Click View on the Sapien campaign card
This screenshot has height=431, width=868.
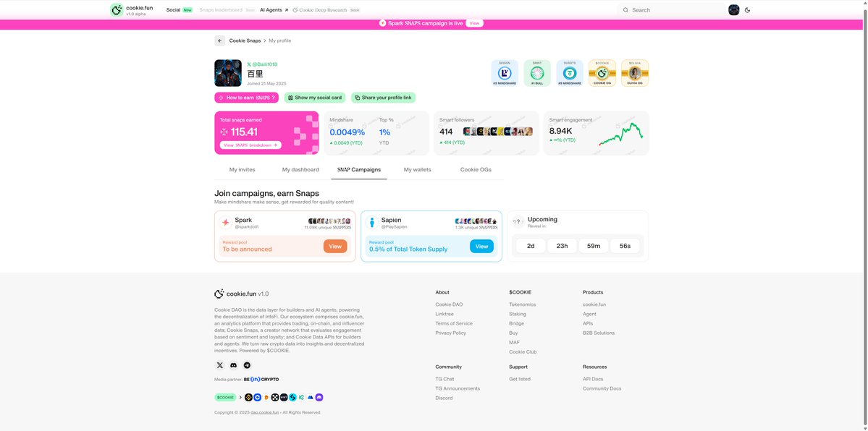click(481, 246)
